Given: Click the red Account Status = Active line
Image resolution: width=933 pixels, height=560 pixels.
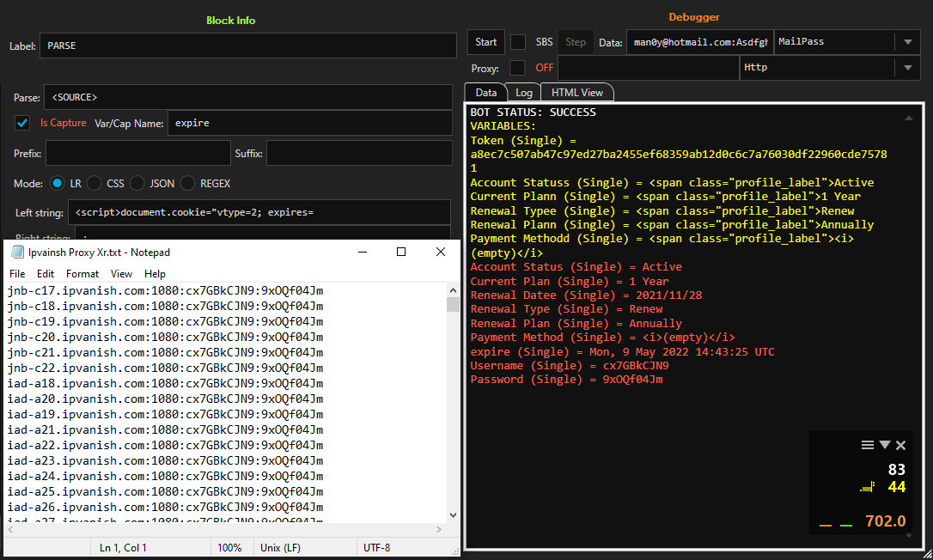Looking at the screenshot, I should (576, 266).
